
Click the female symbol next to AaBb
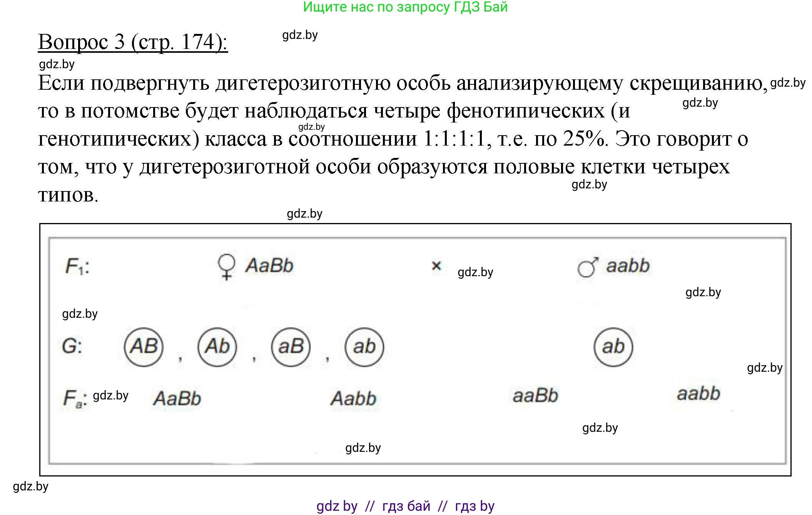click(226, 267)
